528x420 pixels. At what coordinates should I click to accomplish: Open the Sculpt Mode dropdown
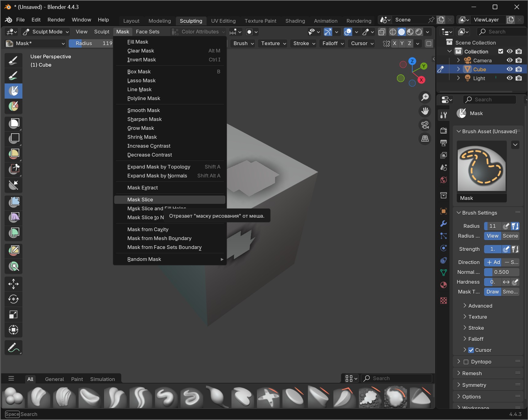[x=47, y=32]
